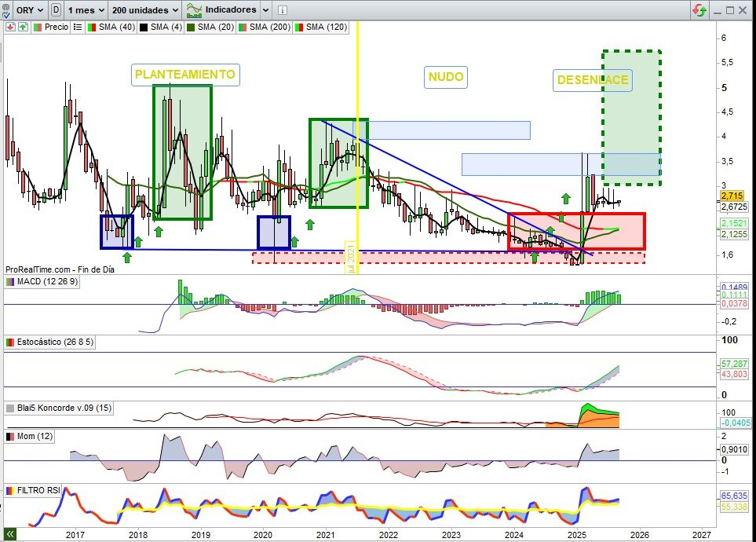The width and height of the screenshot is (756, 542).
Task: Click the info 'i' icon in toolbar
Action: coord(283,9)
